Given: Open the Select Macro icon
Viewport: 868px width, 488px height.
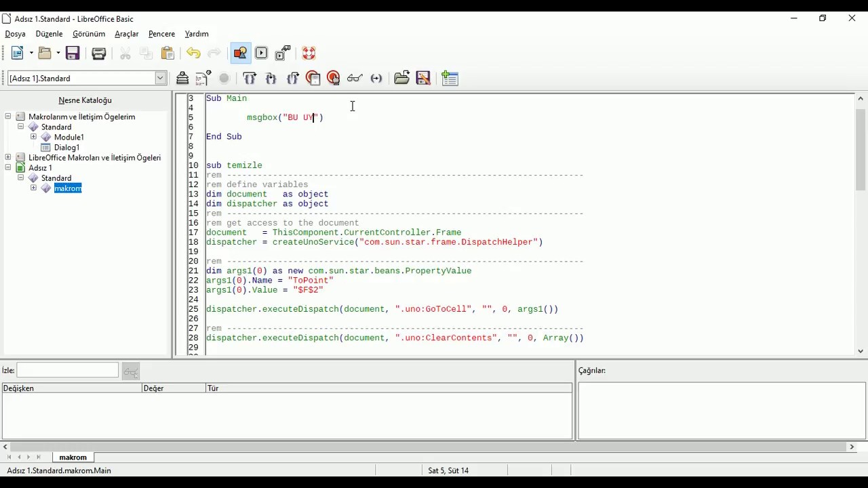Looking at the screenshot, I should [261, 53].
